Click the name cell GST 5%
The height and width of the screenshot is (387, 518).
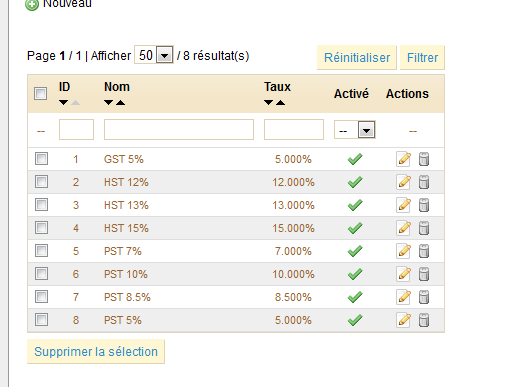[124, 159]
